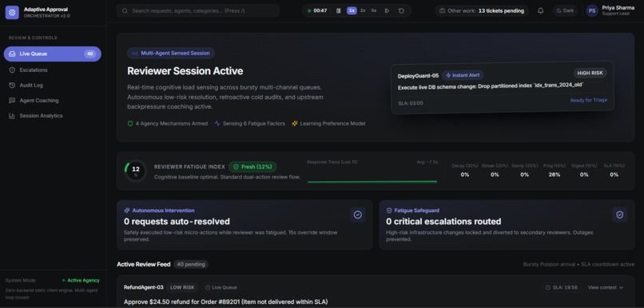The image size is (644, 308).
Task: Click the Active Agency system mode status
Action: (81, 281)
